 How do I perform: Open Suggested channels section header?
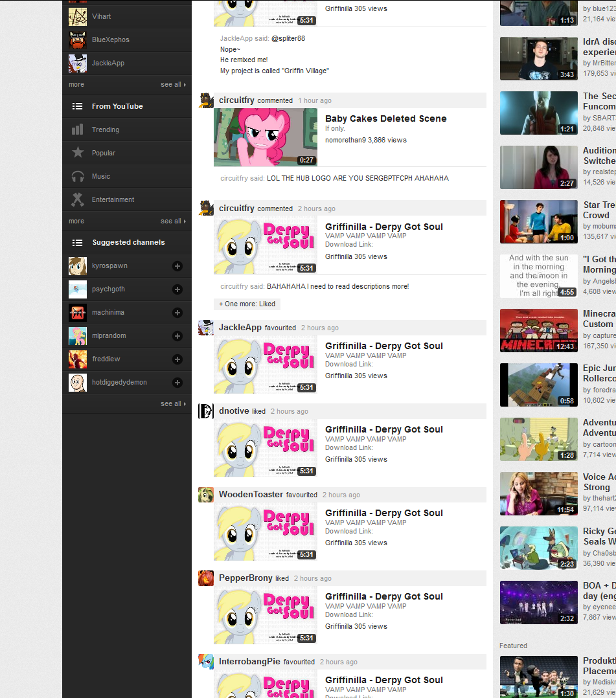point(128,242)
